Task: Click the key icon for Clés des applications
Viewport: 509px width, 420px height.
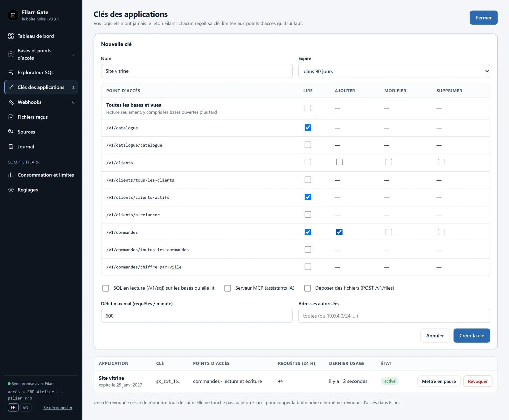Action: tap(11, 87)
